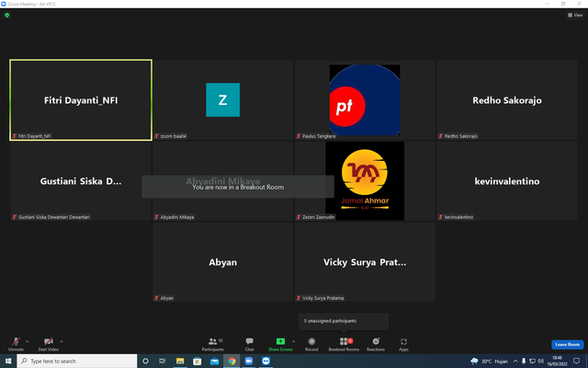Screen dimensions: 588x368
Task: Open the Participants panel
Action: pos(212,343)
